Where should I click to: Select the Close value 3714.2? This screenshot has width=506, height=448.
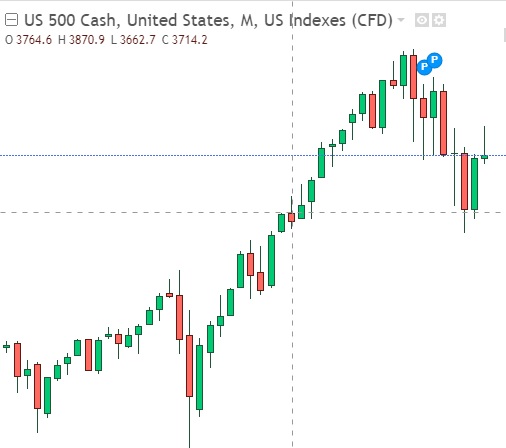[190, 40]
